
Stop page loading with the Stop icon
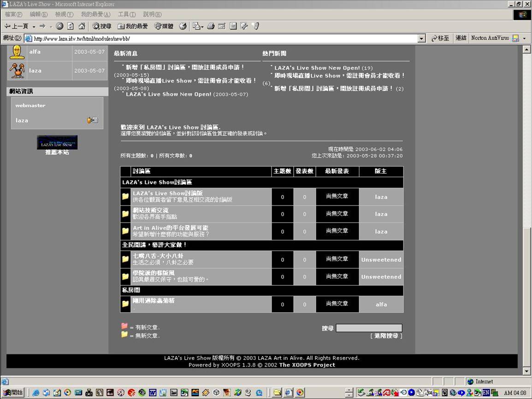[x=59, y=26]
